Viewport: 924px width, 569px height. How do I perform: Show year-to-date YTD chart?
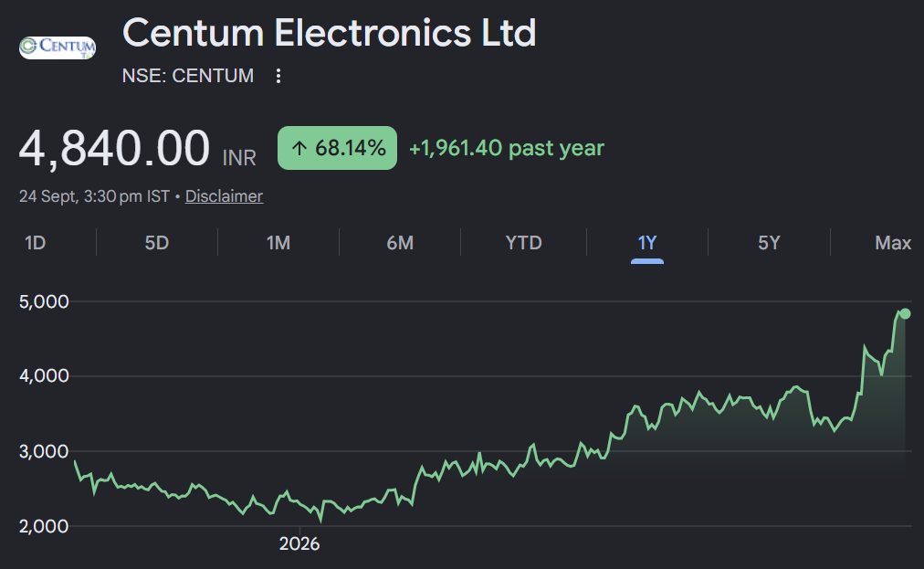tap(524, 242)
